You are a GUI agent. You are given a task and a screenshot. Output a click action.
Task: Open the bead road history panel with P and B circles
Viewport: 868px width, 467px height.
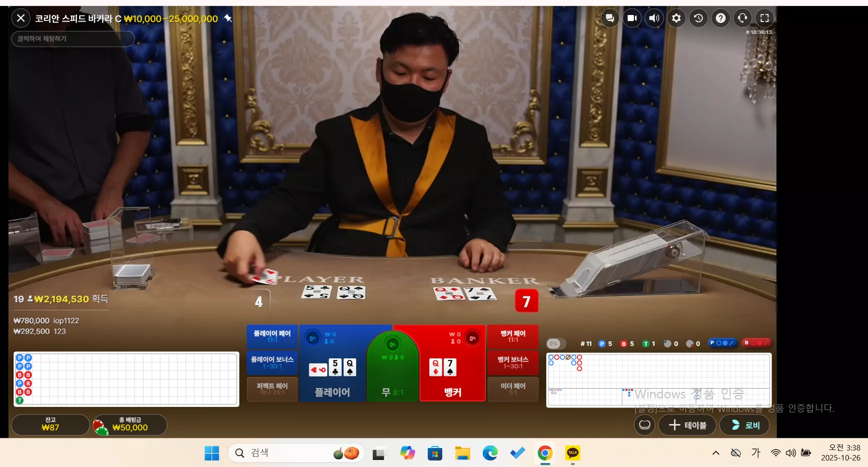coord(126,379)
